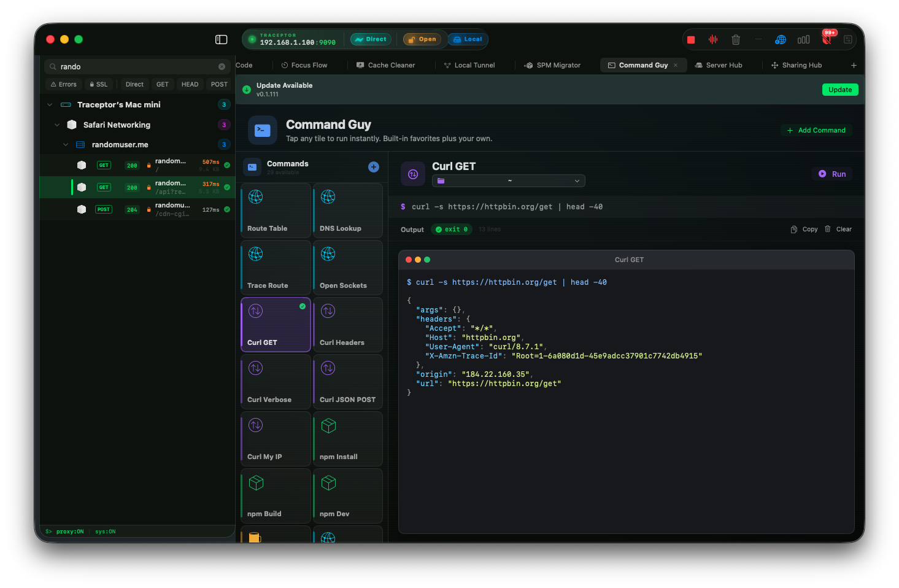
Task: Run the Route Table command tile
Action: 276,211
